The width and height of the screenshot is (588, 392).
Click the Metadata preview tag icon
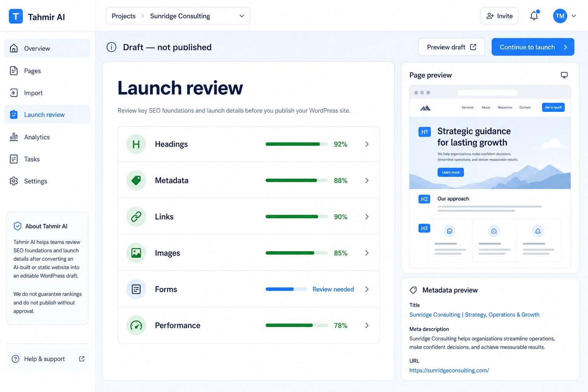413,290
